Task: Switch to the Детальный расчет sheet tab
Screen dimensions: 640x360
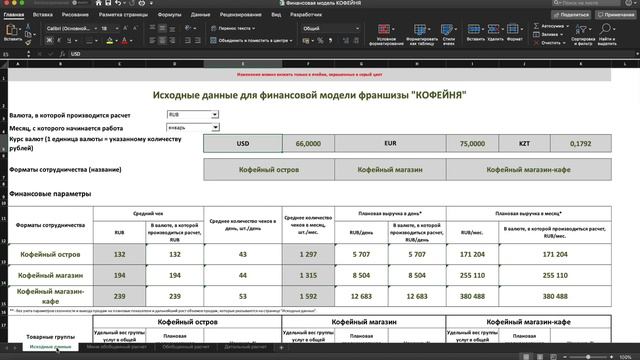Action: point(245,347)
